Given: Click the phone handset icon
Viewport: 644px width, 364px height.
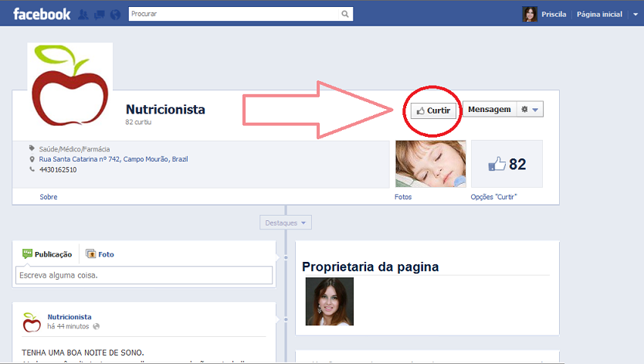Looking at the screenshot, I should 32,169.
